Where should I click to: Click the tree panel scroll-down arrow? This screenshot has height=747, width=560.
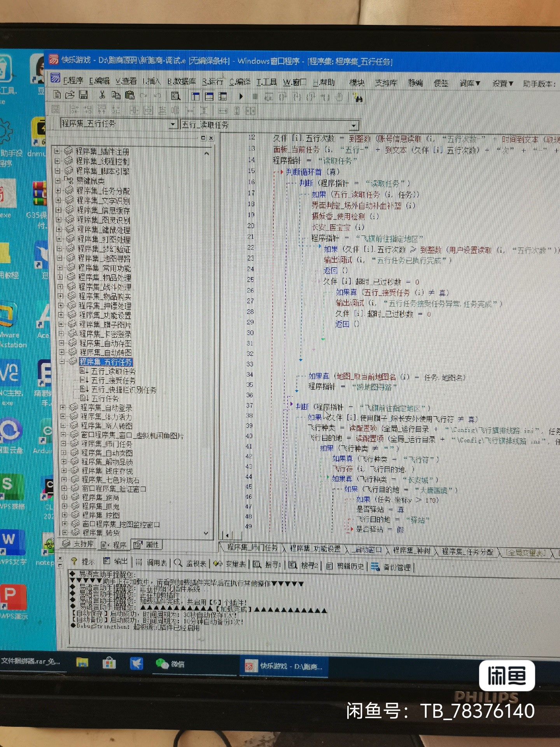206,533
